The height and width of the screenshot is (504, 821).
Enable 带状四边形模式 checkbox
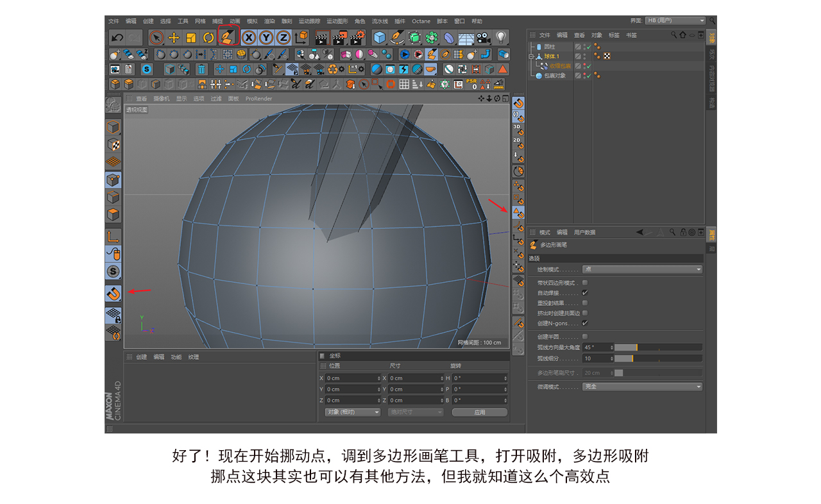[585, 283]
